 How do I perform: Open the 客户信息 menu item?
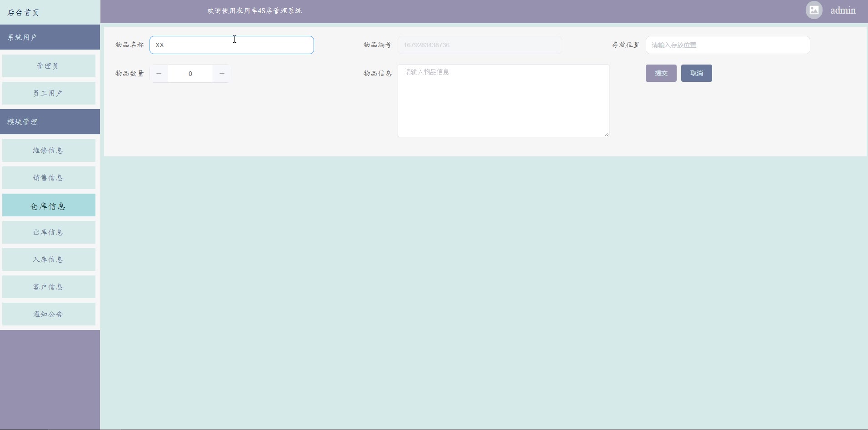click(49, 287)
